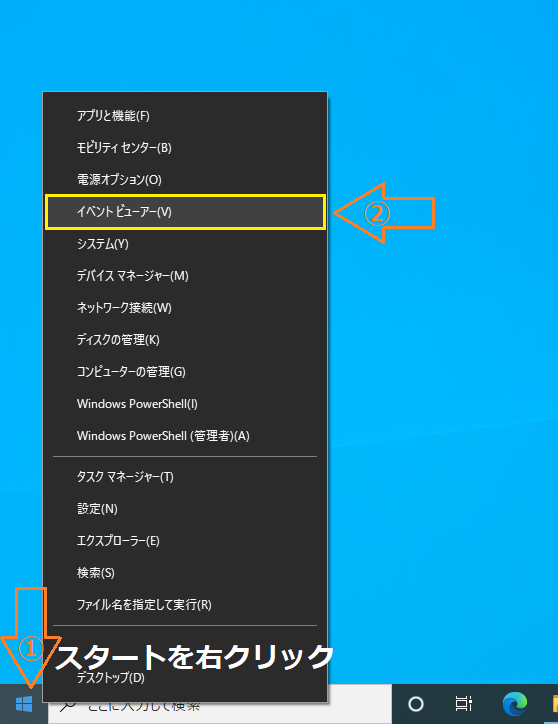558x724 pixels.
Task: Open デバイス マネージャー(M)
Action: point(185,276)
